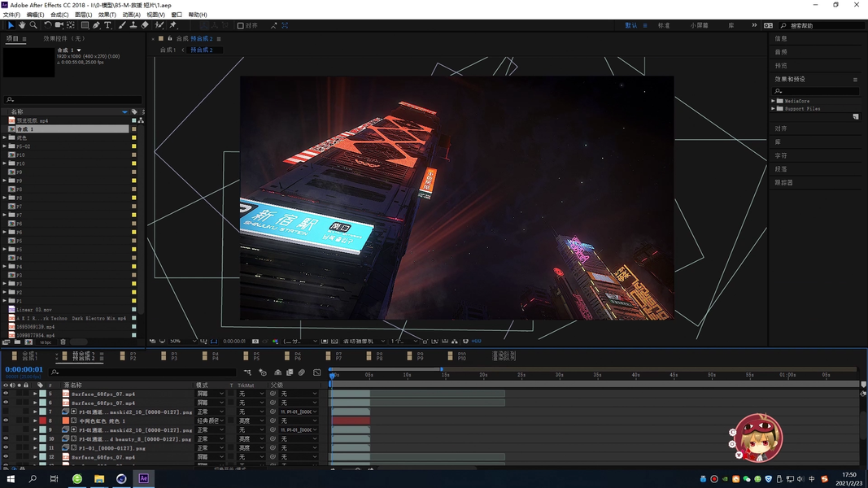Click the Frame Blending enable icon
This screenshot has width=868, height=488.
290,373
